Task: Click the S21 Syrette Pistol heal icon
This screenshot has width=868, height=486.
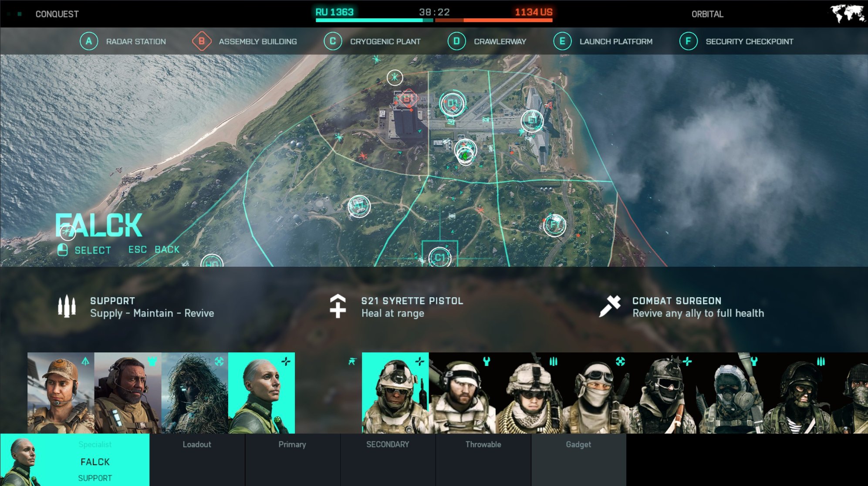Action: click(x=338, y=305)
